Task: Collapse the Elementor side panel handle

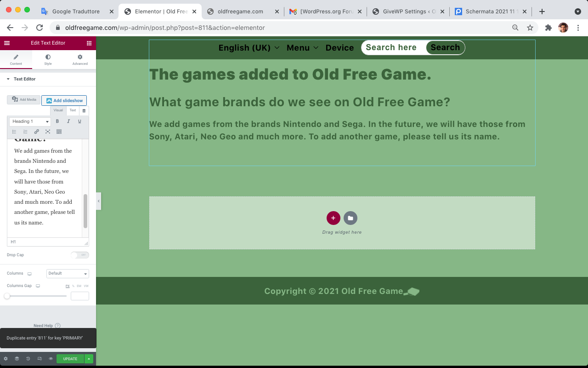Action: coord(98,201)
